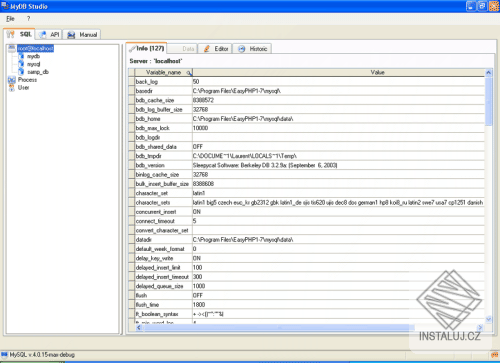The height and width of the screenshot is (363, 500).
Task: Click the Manual tab book icon
Action: point(71,35)
